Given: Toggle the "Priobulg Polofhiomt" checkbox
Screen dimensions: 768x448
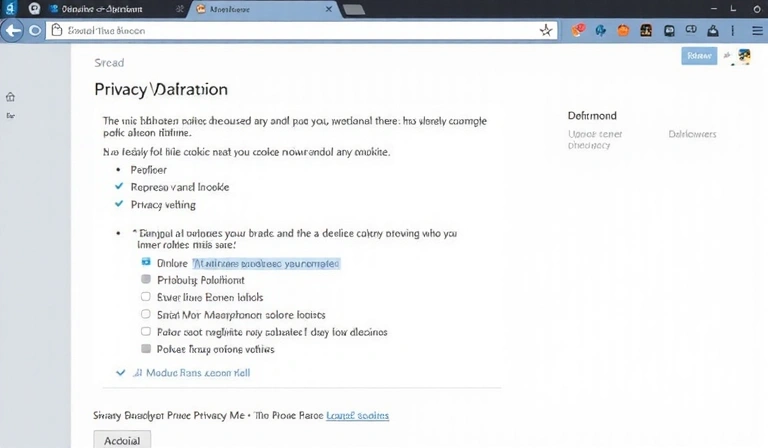Looking at the screenshot, I should click(146, 279).
